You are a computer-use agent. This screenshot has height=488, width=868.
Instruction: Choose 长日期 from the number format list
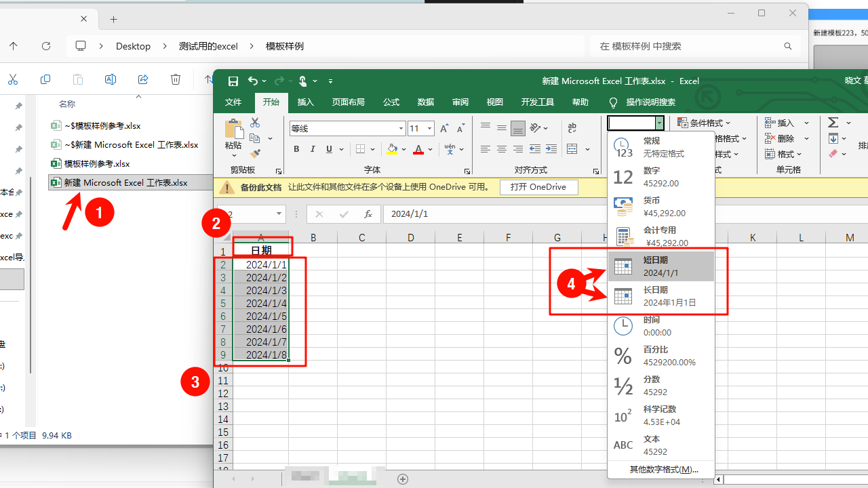(661, 296)
